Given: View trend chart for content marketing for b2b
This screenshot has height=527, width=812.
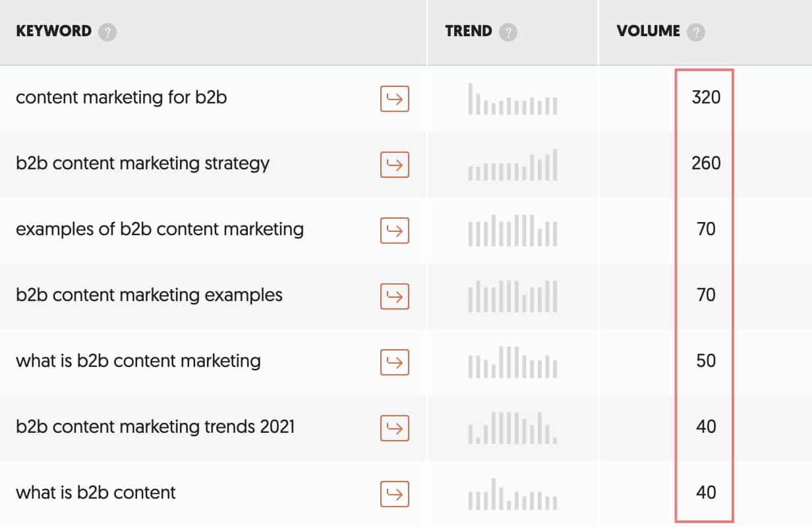Looking at the screenshot, I should point(513,99).
